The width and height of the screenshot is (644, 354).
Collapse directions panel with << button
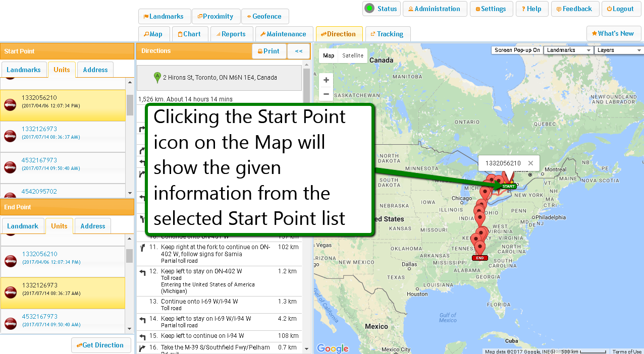click(x=298, y=51)
